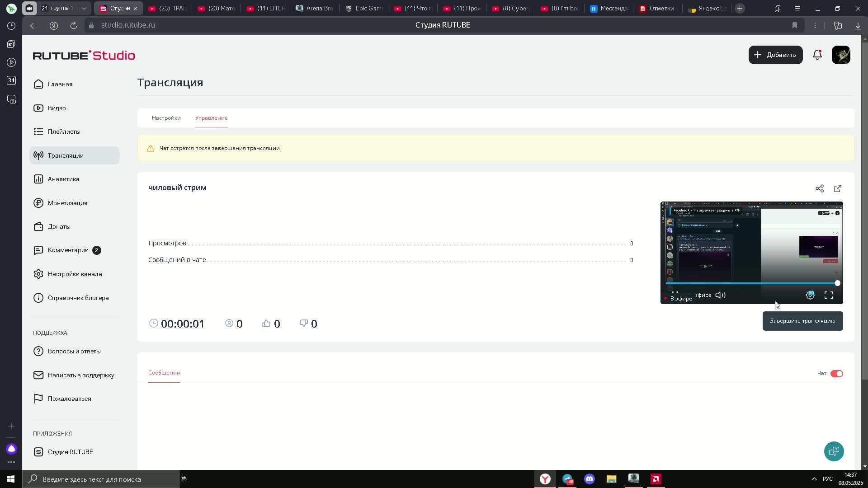Open HD quality settings in player

tap(810, 295)
